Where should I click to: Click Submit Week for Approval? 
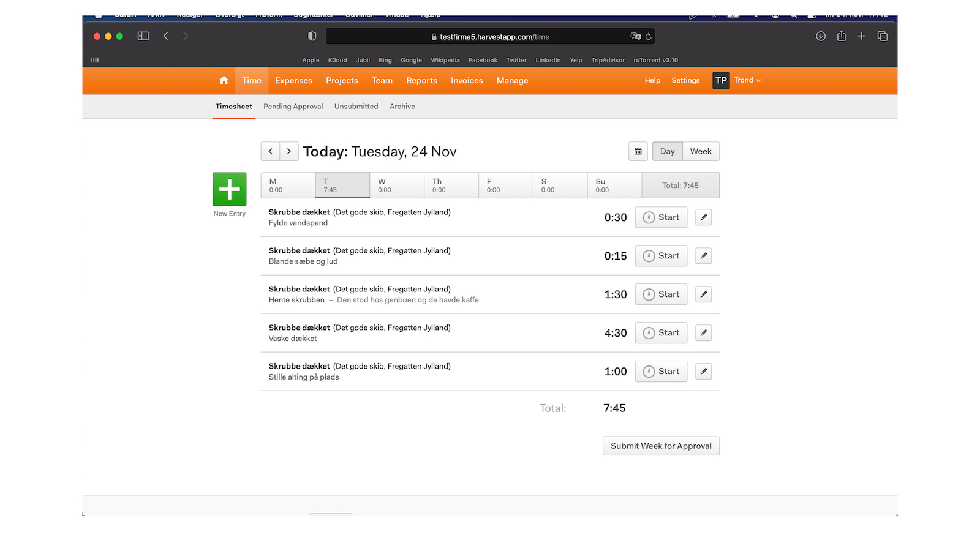click(660, 446)
